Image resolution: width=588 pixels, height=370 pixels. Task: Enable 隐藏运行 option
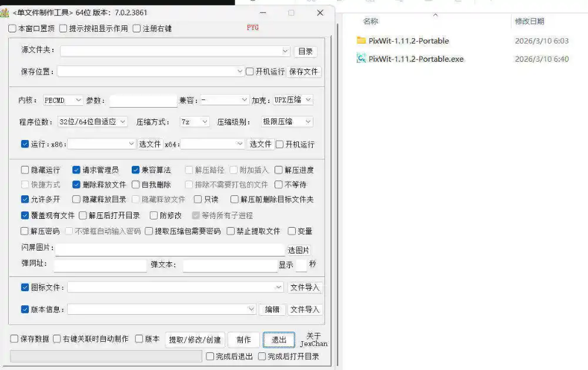click(25, 170)
